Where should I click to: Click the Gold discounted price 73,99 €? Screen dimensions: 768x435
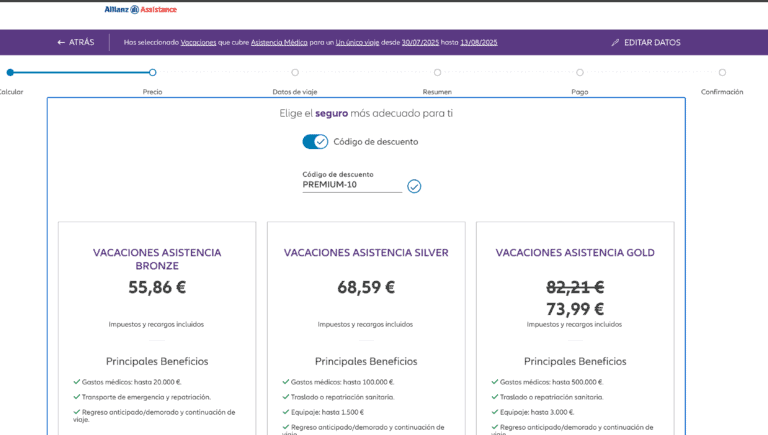click(575, 309)
